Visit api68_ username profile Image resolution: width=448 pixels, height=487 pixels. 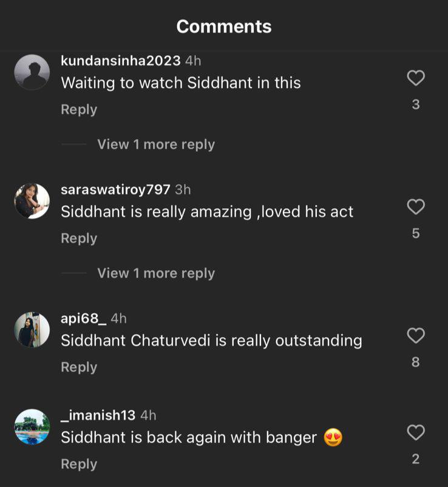tap(84, 318)
